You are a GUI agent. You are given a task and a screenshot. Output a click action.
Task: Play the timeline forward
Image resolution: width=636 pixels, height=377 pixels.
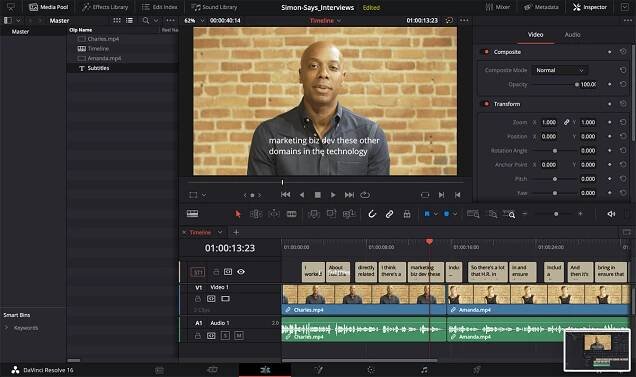(333, 195)
